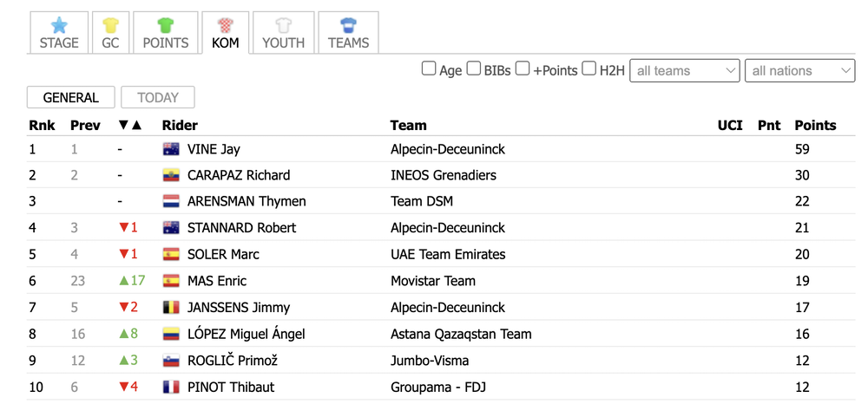Click the green jersey POINTS icon

click(x=166, y=25)
